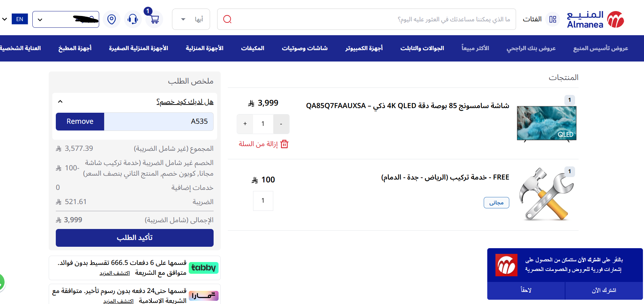Open the categories grid icon
Image resolution: width=644 pixels, height=304 pixels.
click(x=553, y=19)
